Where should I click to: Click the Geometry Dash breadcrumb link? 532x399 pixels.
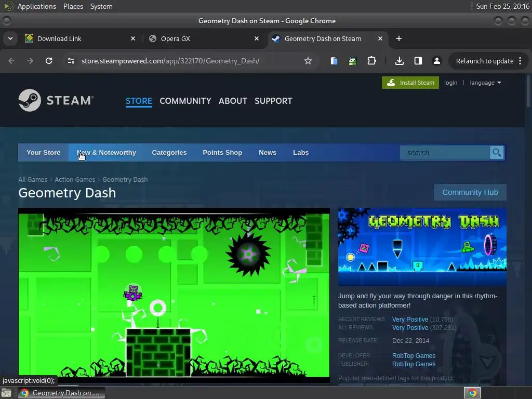click(125, 179)
